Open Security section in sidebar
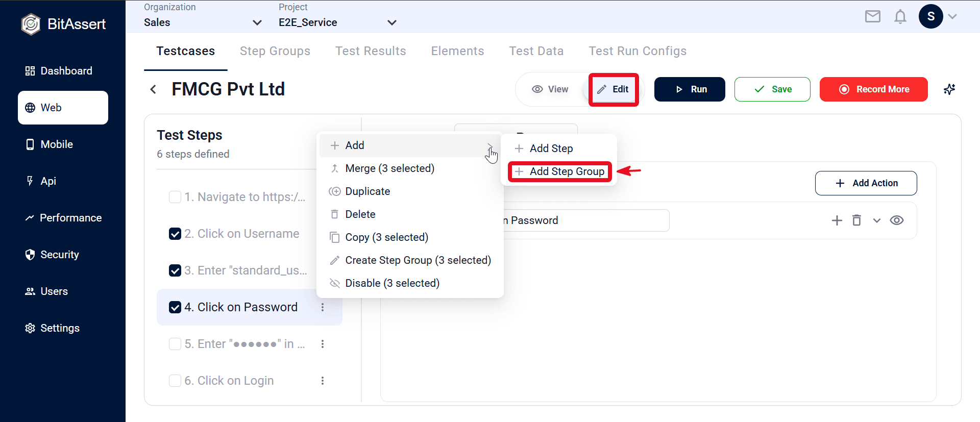 [63, 255]
